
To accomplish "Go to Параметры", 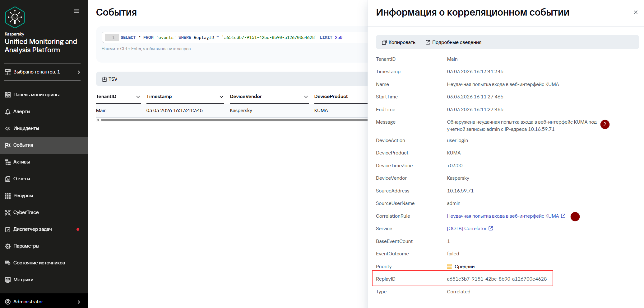I will 44,246.
